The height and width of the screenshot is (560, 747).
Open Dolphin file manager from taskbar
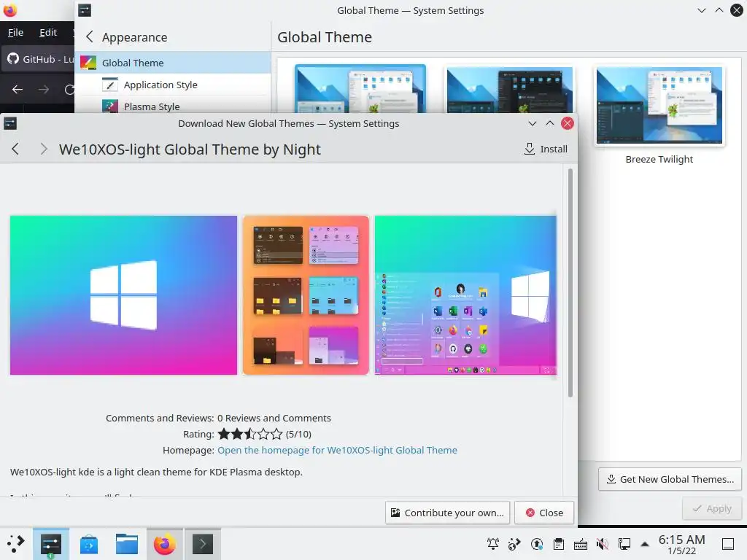127,544
